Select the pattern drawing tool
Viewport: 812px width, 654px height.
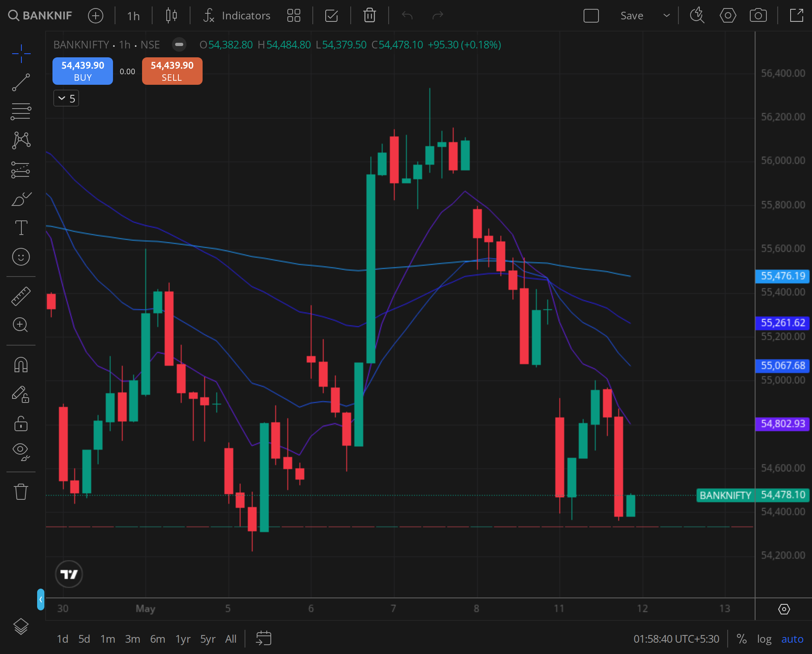pos(21,140)
